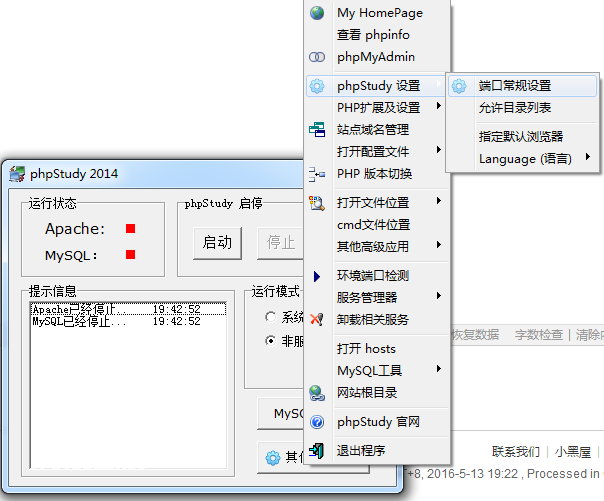Screen dimensions: 604x501
Task: Expand the 打开配置文件 submenu arrow
Action: [x=439, y=149]
